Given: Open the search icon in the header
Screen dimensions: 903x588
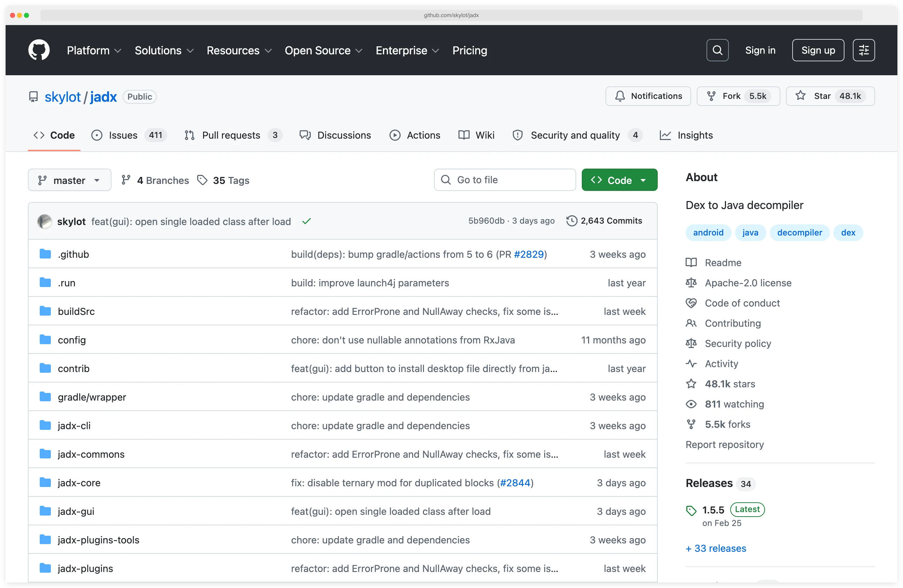Looking at the screenshot, I should pos(717,50).
